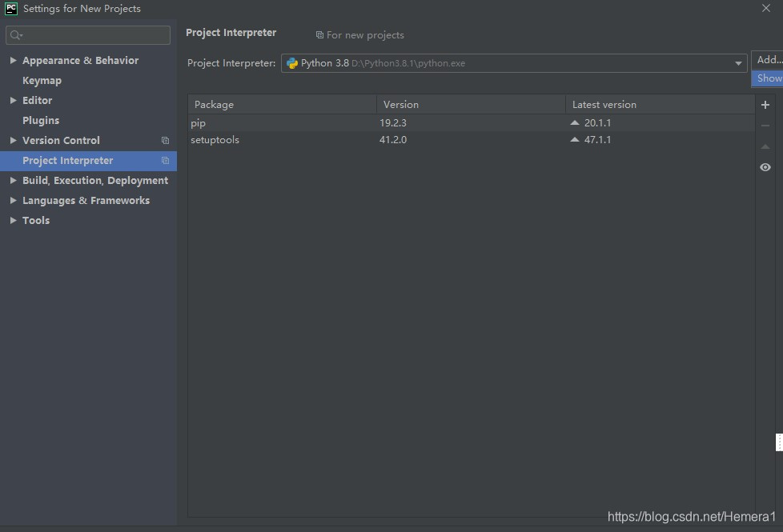Click the pip version 19.2.3 cell
Viewport: 783px width, 532px height.
click(x=393, y=122)
